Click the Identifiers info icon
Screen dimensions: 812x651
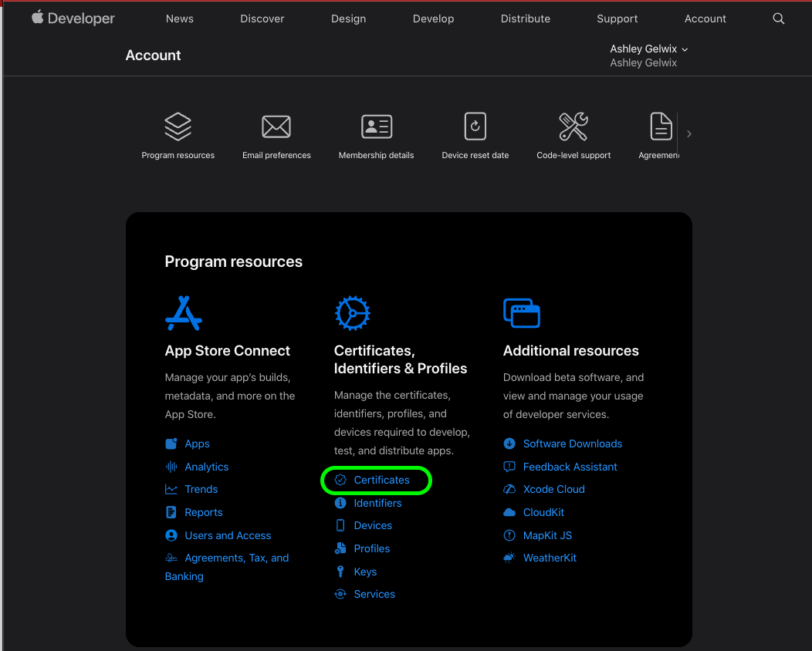[x=340, y=503]
